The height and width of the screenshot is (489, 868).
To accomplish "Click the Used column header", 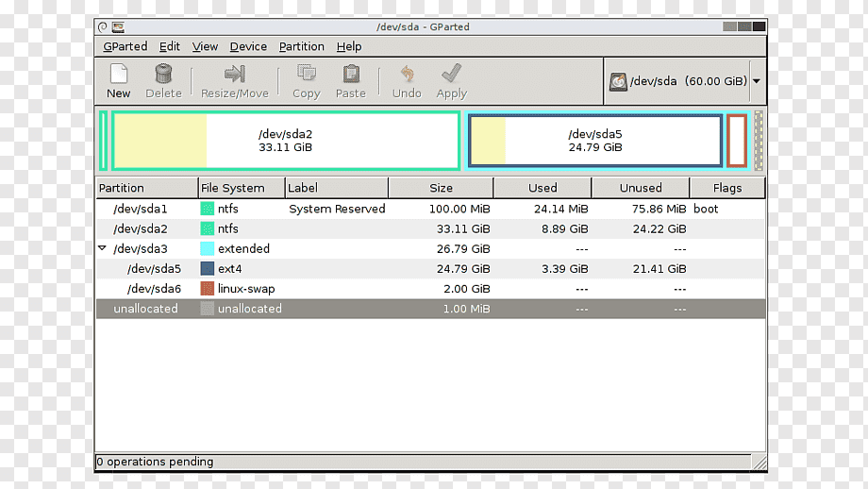I will pyautogui.click(x=542, y=188).
